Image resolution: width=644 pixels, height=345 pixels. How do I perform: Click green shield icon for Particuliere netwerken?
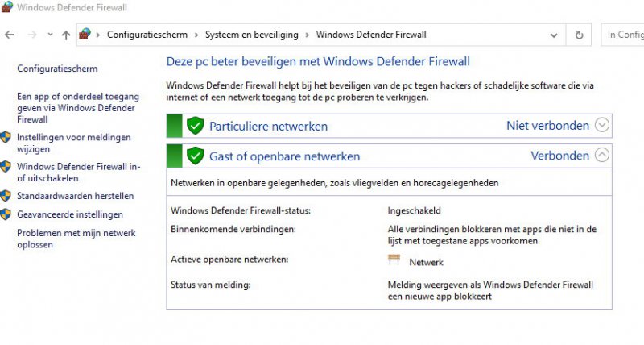(x=195, y=126)
